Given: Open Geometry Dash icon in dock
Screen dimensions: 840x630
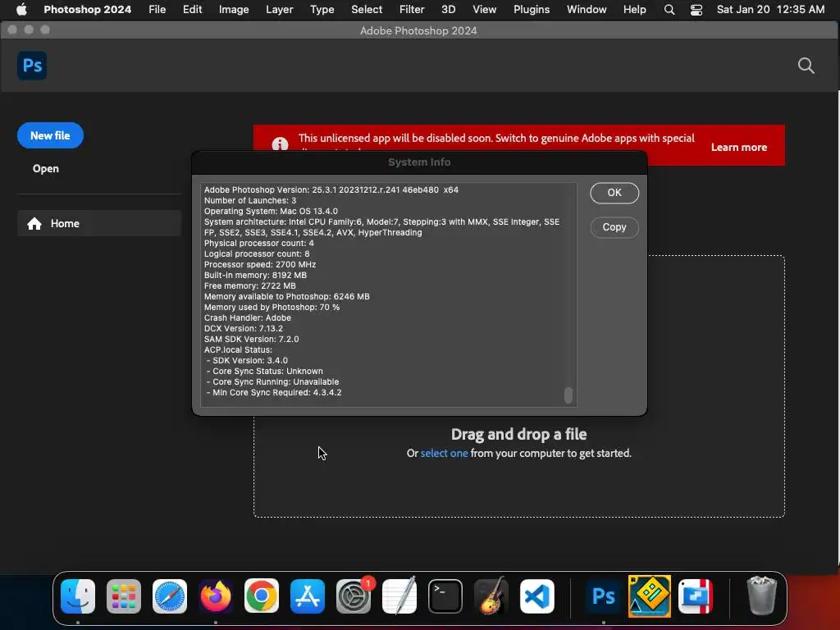Looking at the screenshot, I should pyautogui.click(x=650, y=596).
